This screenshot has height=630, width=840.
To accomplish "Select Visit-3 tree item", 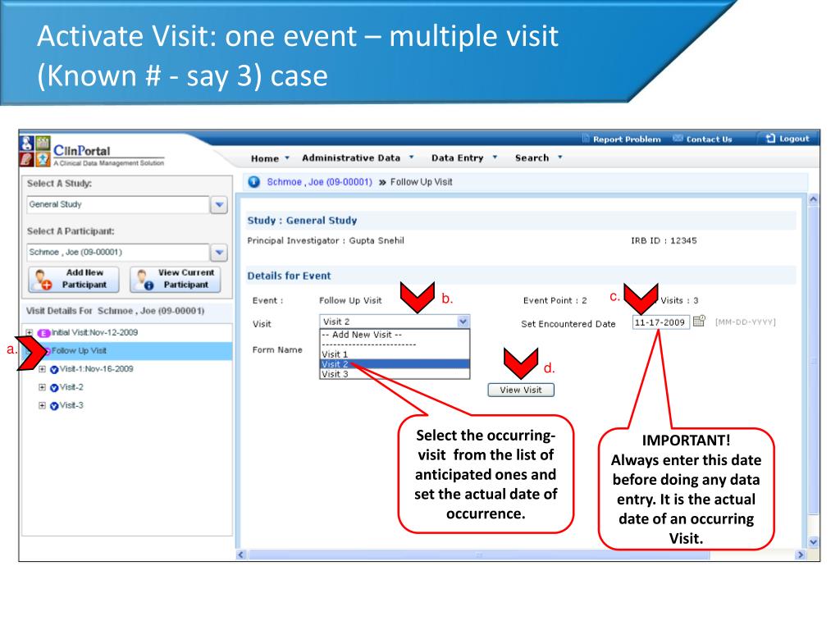I will point(71,405).
